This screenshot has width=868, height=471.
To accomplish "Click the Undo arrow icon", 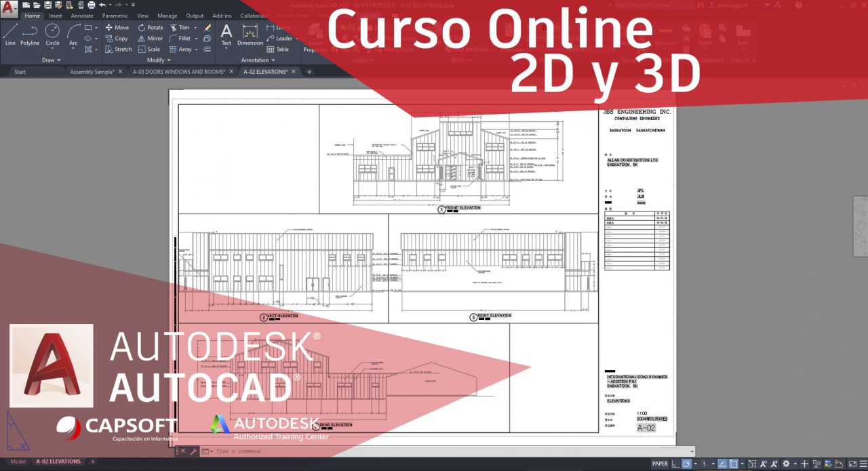I will point(102,5).
